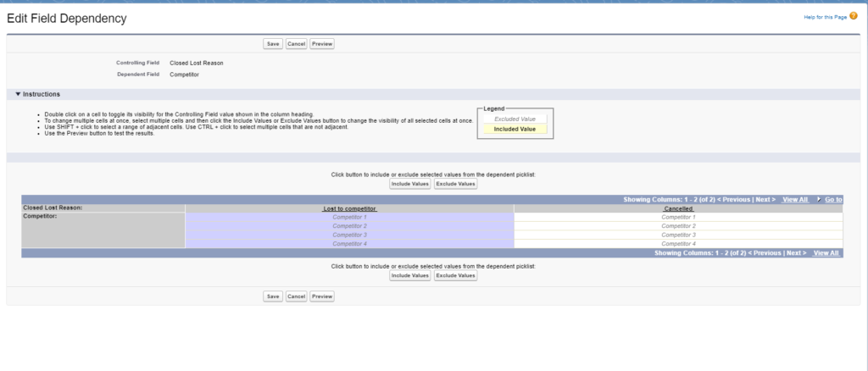Click View All in the table header bar
Viewport: 868px width, 371px height.
point(795,200)
